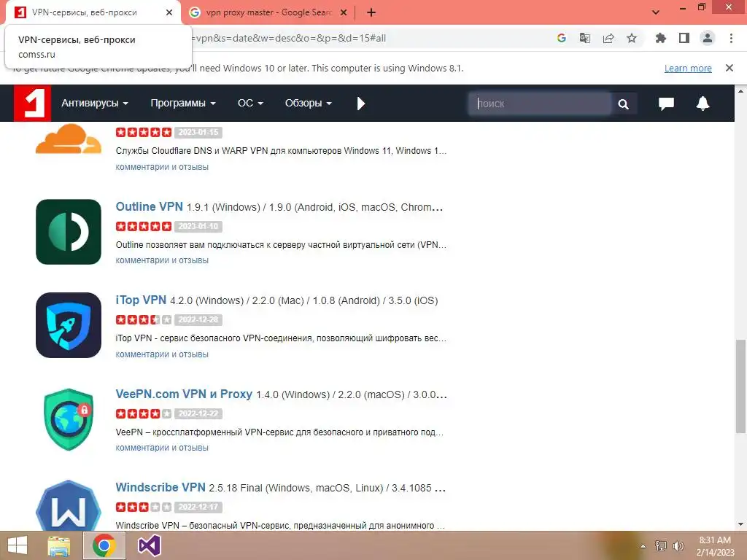
Task: Close the vpn proxy master tab
Action: [343, 12]
